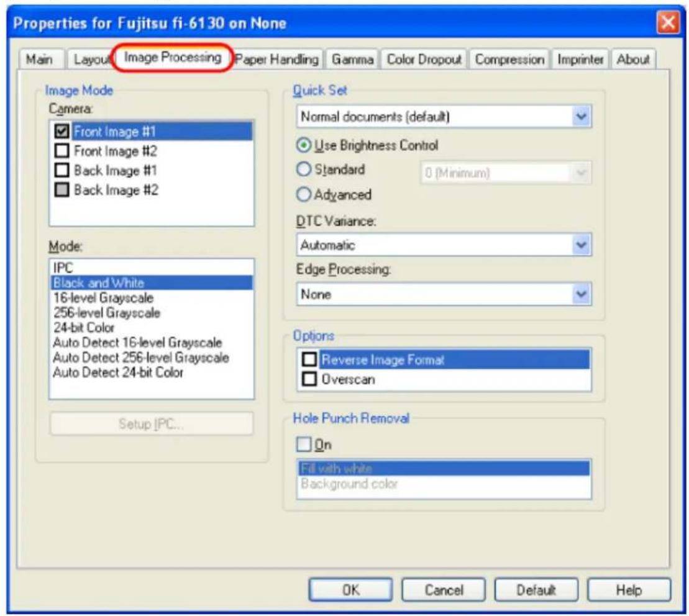
Task: Toggle the Back Image #2 checkbox
Action: 62,189
